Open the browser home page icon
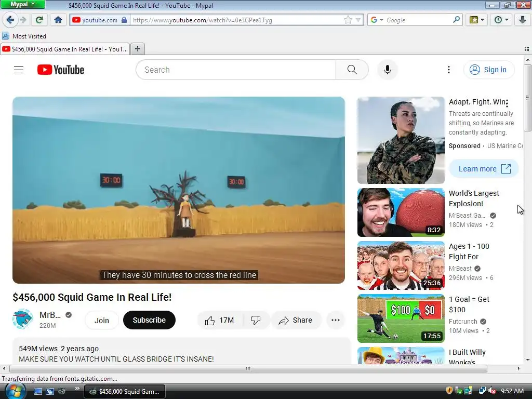532x399 pixels. (x=58, y=20)
